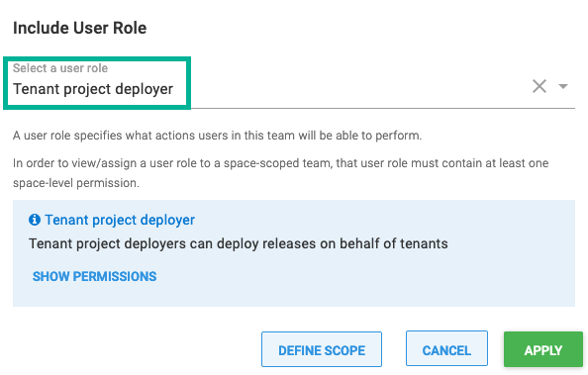Expand SHOW PERMISSIONS
The height and width of the screenshot is (375, 588).
click(x=94, y=276)
